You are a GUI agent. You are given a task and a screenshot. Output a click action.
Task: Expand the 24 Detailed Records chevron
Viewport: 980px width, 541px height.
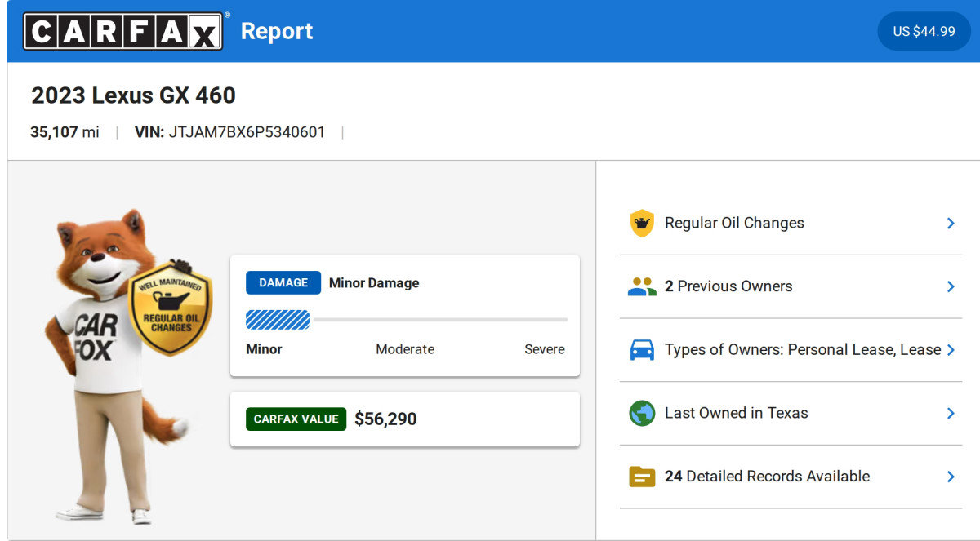click(951, 477)
